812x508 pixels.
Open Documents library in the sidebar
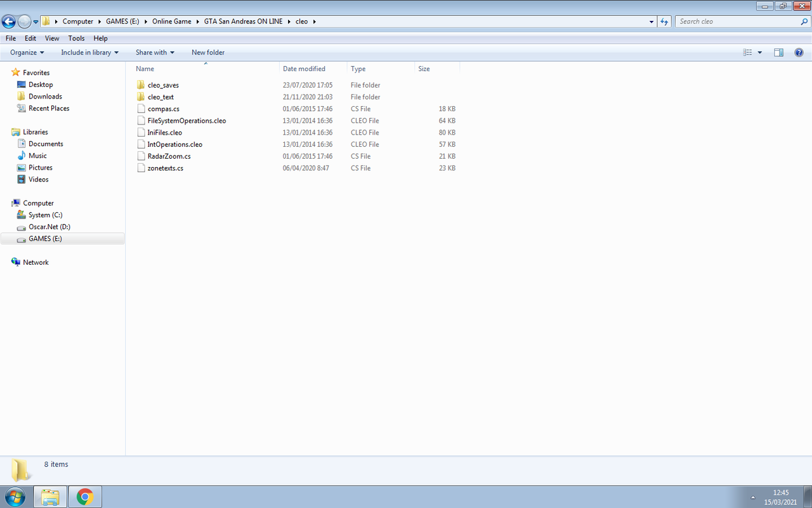click(46, 144)
